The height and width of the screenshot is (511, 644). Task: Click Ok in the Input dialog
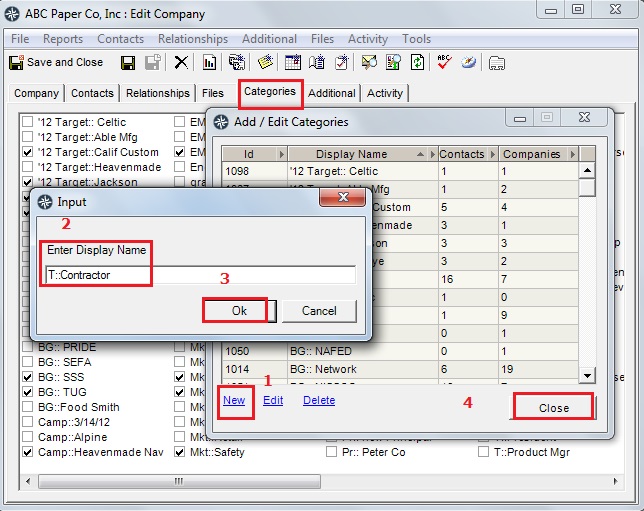tap(239, 311)
